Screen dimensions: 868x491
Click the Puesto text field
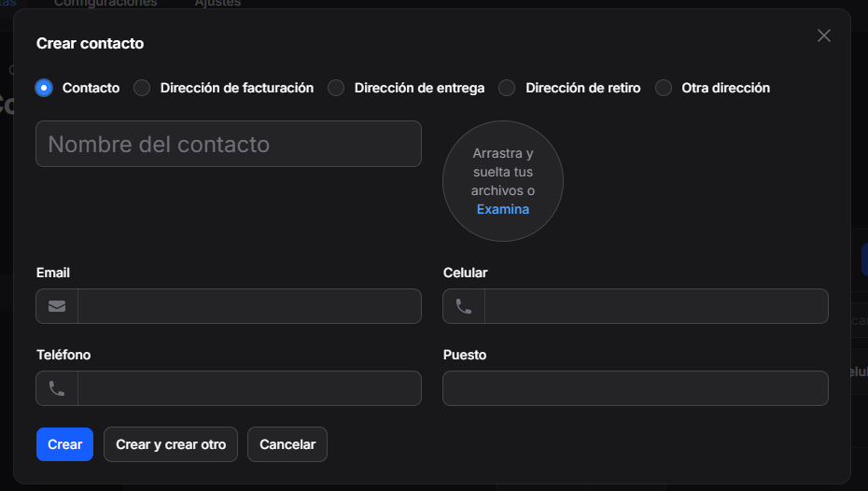(x=636, y=388)
